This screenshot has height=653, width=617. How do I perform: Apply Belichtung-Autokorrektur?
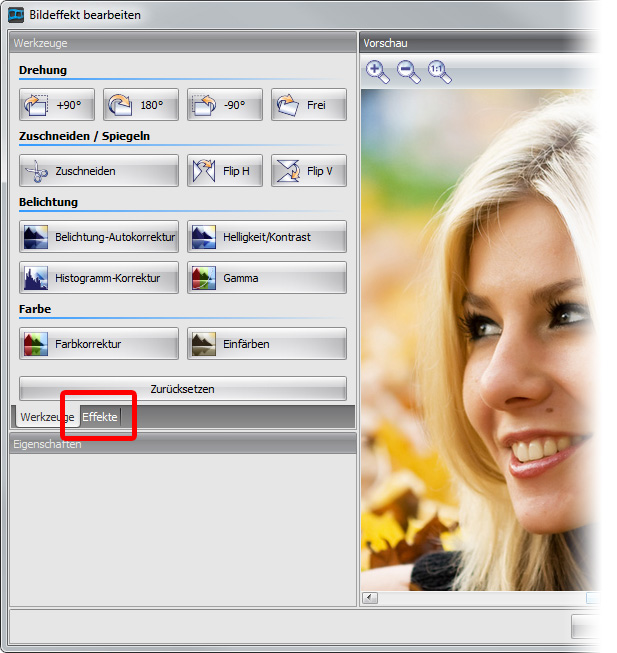click(x=98, y=237)
